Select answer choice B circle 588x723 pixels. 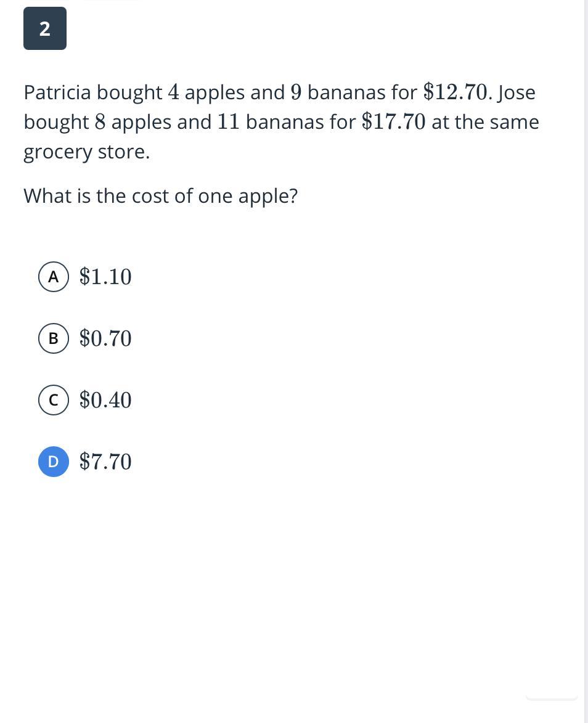click(x=54, y=338)
